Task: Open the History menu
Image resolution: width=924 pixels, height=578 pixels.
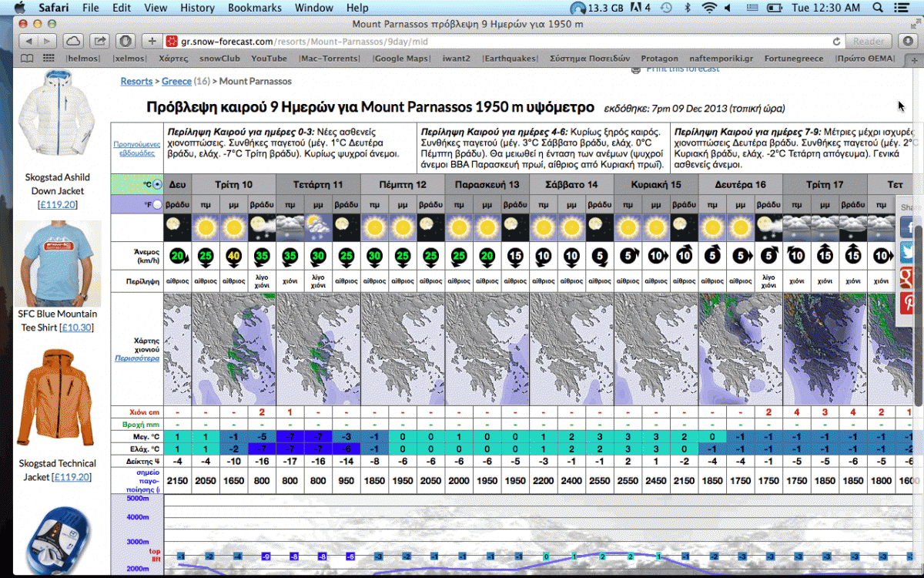Action: point(197,8)
